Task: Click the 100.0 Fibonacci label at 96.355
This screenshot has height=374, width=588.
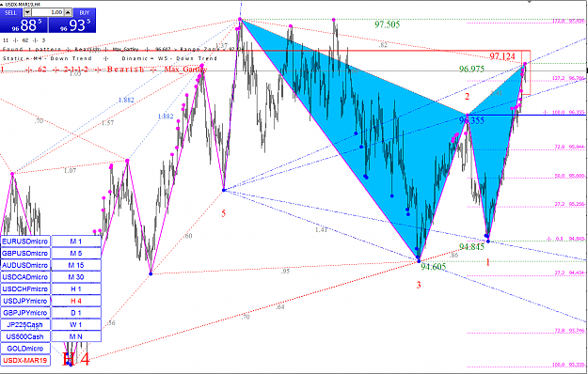Action: coord(567,113)
